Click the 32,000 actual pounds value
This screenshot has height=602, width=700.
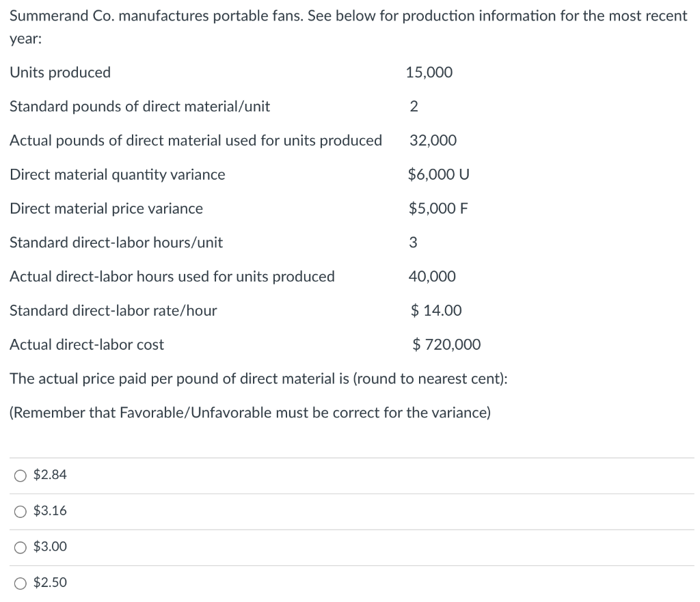[x=433, y=141]
